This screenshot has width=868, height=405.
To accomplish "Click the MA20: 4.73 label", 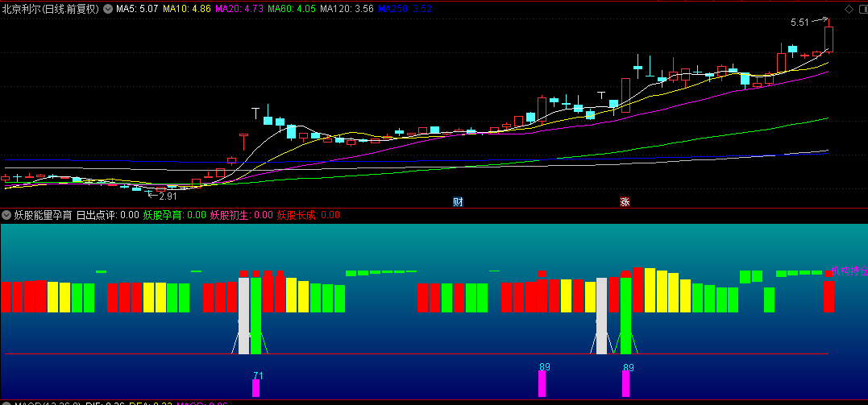I will point(239,9).
